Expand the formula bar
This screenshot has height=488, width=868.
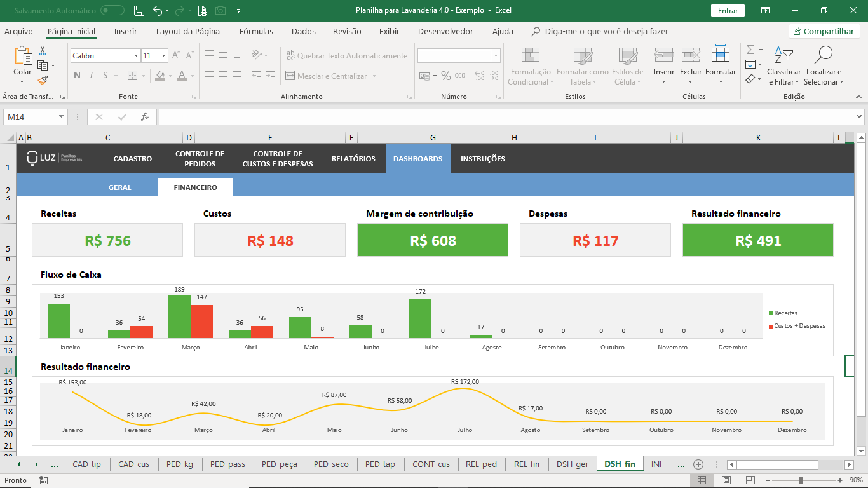click(860, 117)
